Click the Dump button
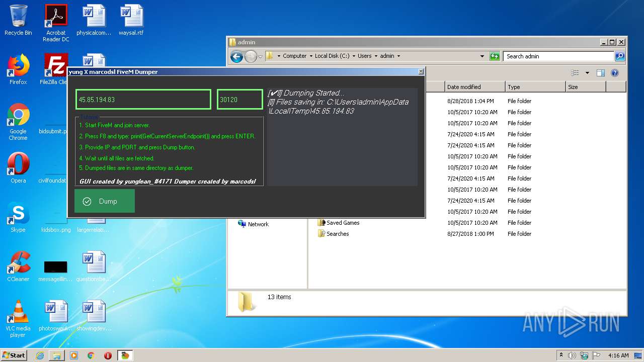Image resolution: width=644 pixels, height=362 pixels. click(105, 201)
